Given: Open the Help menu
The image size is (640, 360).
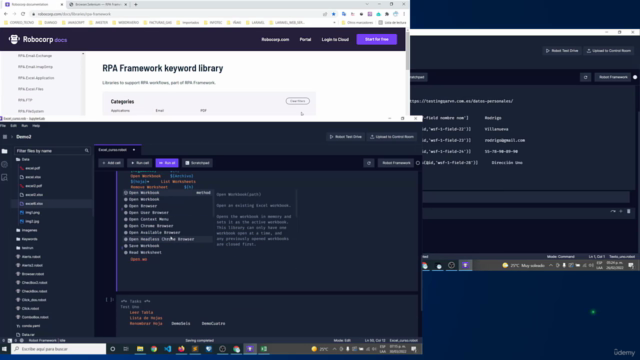Looking at the screenshot, I should [x=36, y=126].
